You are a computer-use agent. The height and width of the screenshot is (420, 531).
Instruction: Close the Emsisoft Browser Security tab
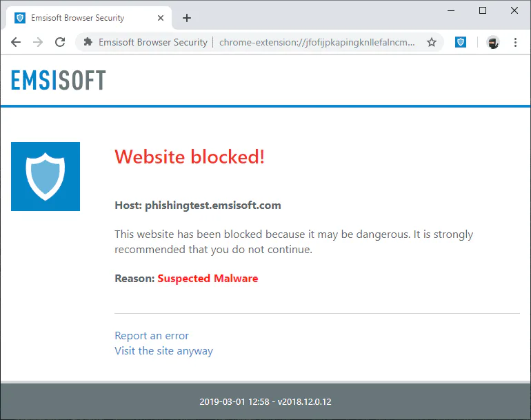coord(161,18)
